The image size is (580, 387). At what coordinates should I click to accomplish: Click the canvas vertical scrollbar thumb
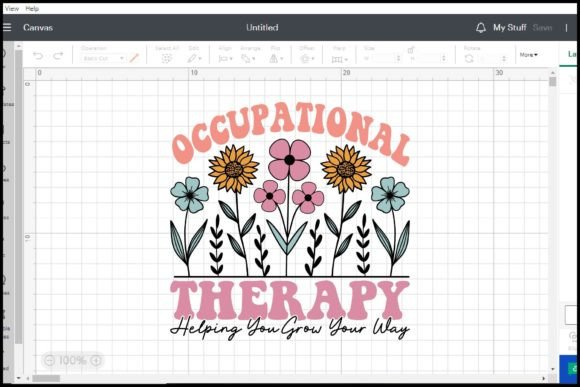tap(553, 81)
